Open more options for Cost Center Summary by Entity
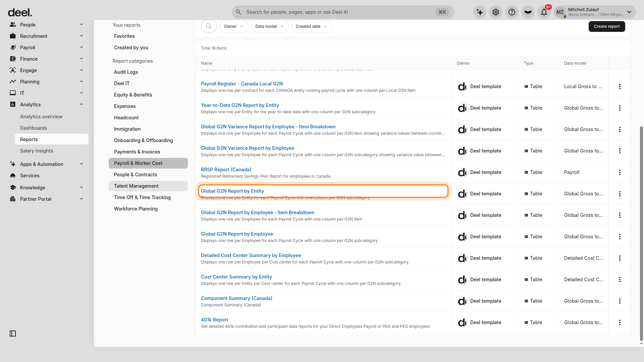644x362 pixels. [x=620, y=280]
